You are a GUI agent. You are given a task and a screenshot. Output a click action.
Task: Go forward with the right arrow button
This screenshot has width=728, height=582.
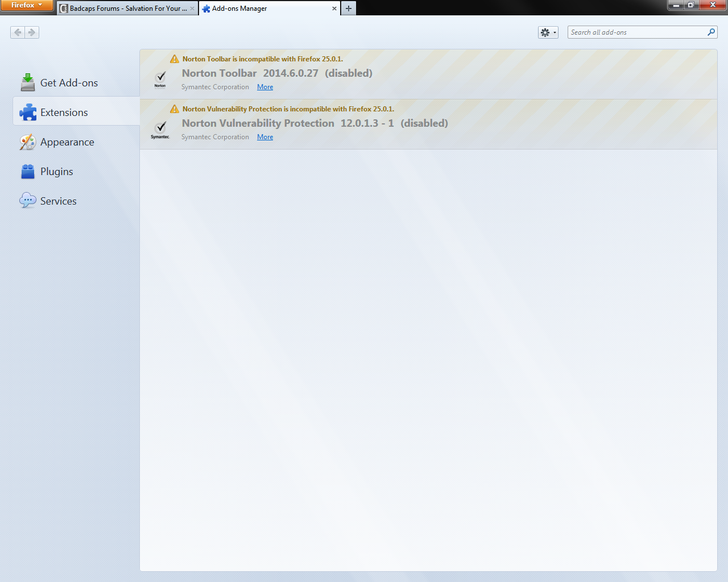(x=32, y=32)
